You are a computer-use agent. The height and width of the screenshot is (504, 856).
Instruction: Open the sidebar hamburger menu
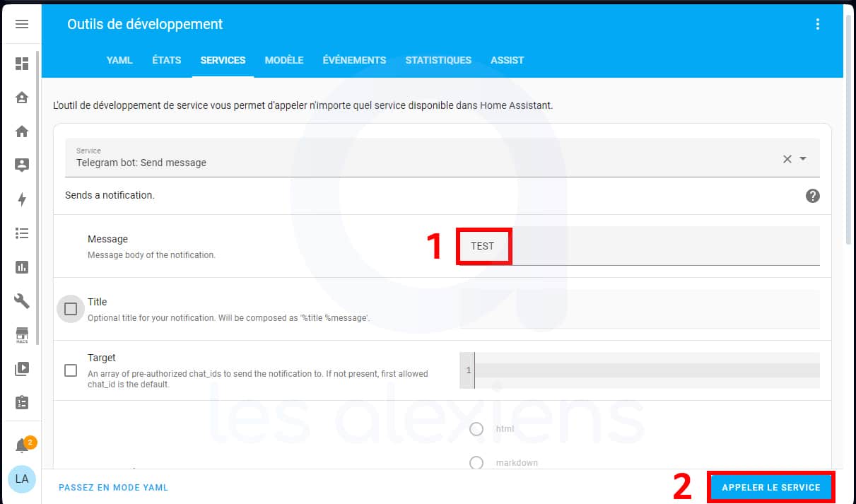[x=22, y=24]
